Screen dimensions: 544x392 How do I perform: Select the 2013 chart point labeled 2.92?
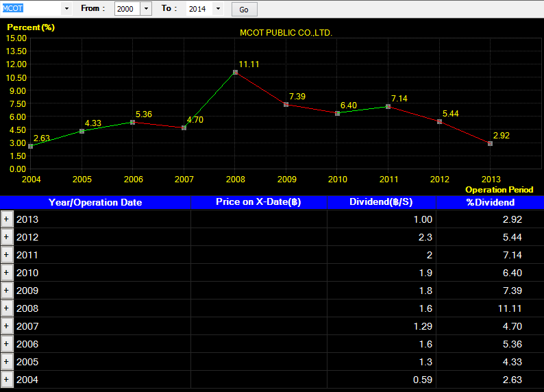click(491, 143)
